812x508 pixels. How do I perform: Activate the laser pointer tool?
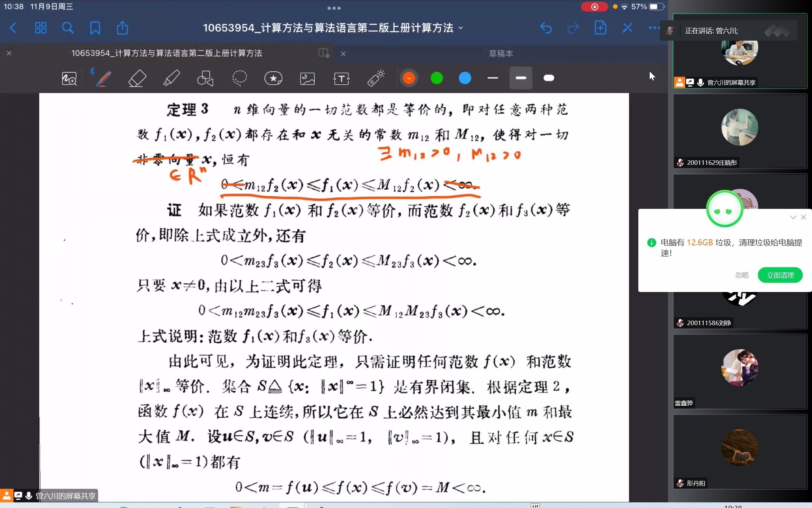click(376, 78)
